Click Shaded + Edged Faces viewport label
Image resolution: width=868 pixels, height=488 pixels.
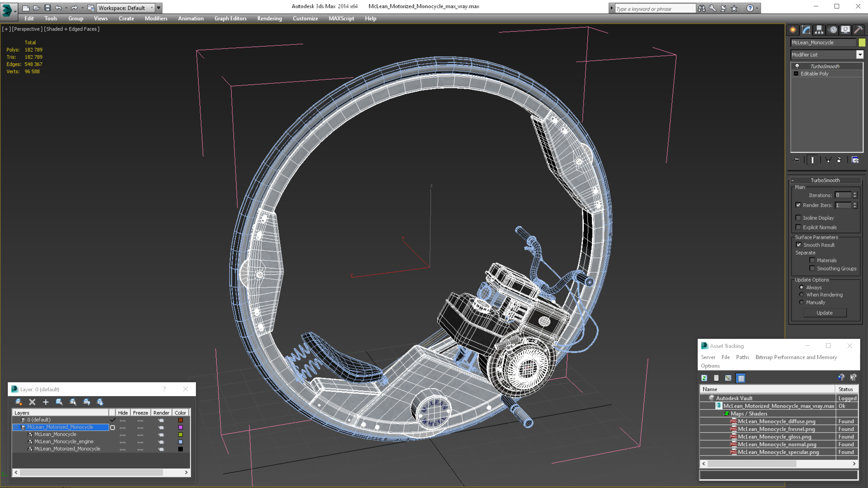pyautogui.click(x=72, y=29)
